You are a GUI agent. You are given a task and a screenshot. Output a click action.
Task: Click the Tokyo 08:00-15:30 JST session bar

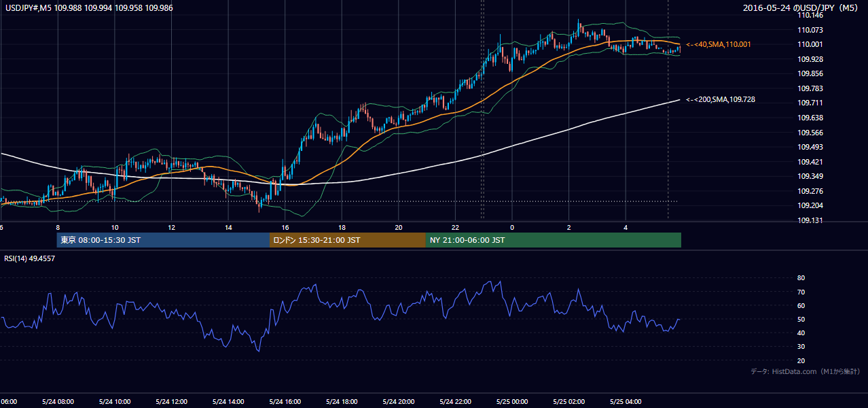tap(163, 240)
